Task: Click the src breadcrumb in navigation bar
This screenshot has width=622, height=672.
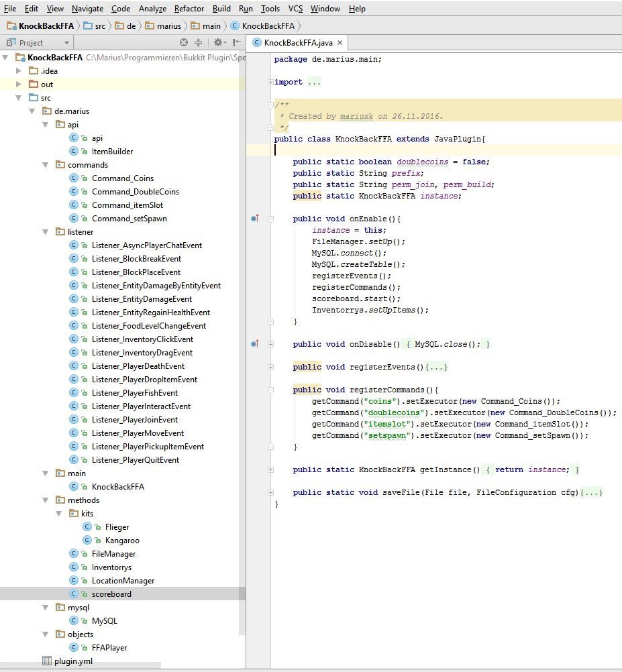Action: coord(95,26)
